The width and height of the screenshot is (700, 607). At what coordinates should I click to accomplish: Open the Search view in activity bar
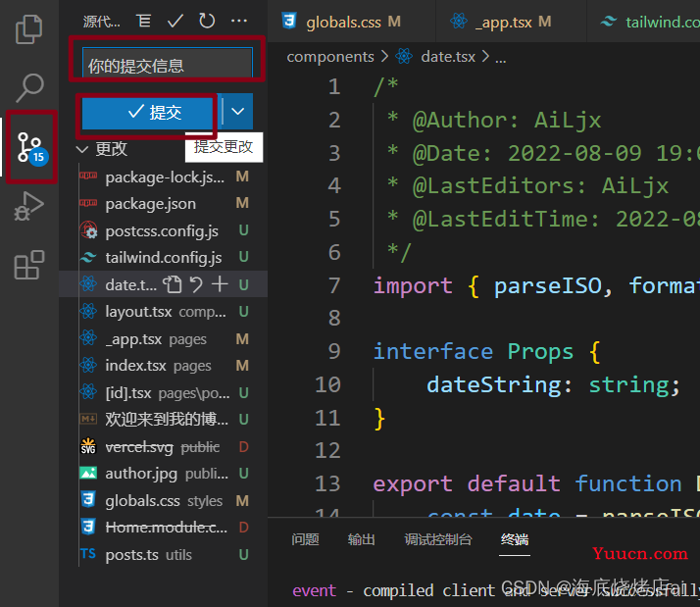pyautogui.click(x=29, y=87)
